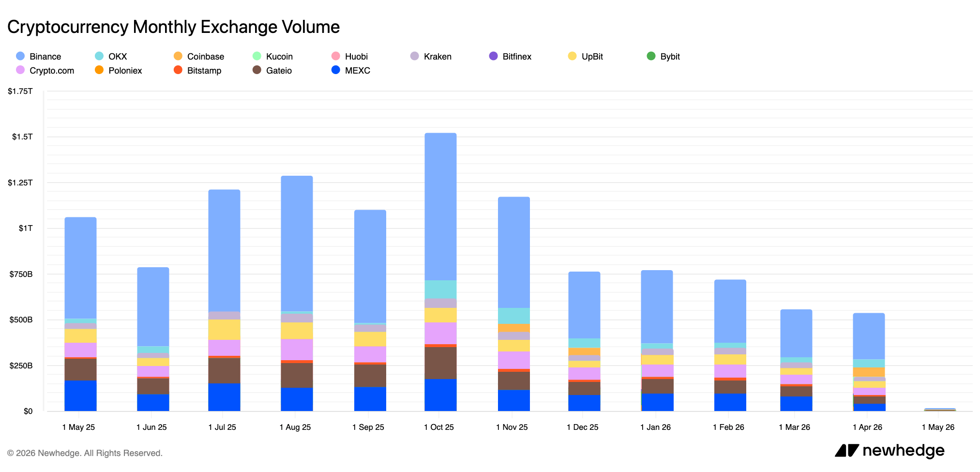This screenshot has height=472, width=980.
Task: Click the '1 Mar 26' x-axis label
Action: point(794,427)
